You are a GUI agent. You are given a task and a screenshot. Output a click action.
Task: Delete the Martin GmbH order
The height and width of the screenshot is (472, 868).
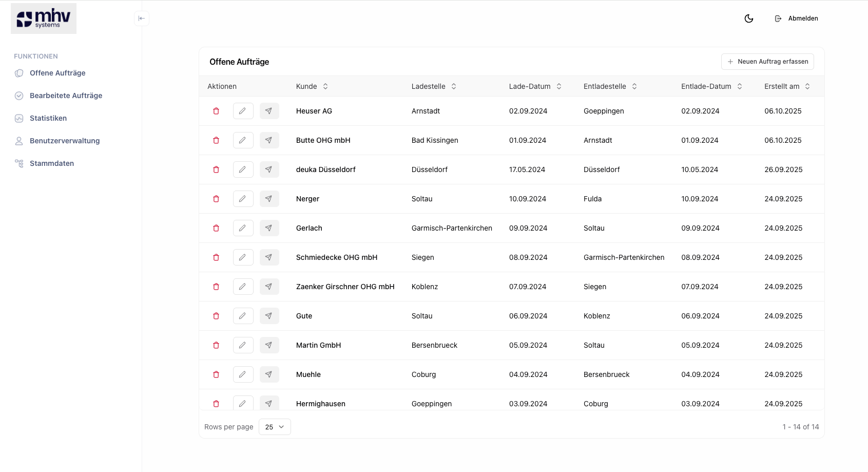pyautogui.click(x=216, y=345)
